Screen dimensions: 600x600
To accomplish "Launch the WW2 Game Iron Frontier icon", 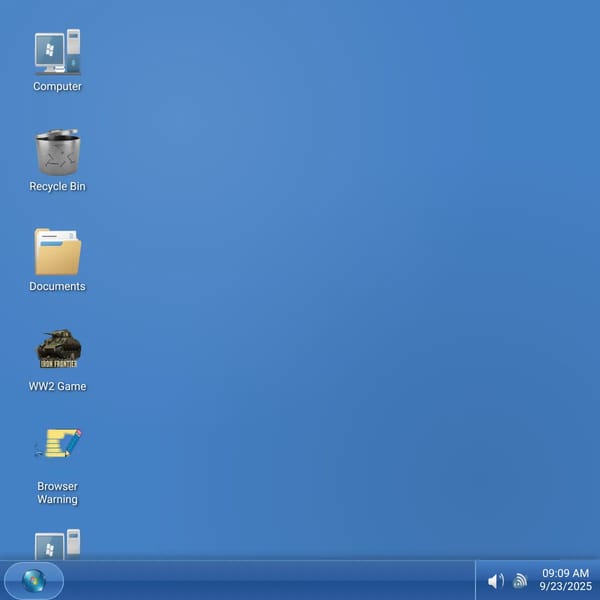I will pyautogui.click(x=58, y=349).
